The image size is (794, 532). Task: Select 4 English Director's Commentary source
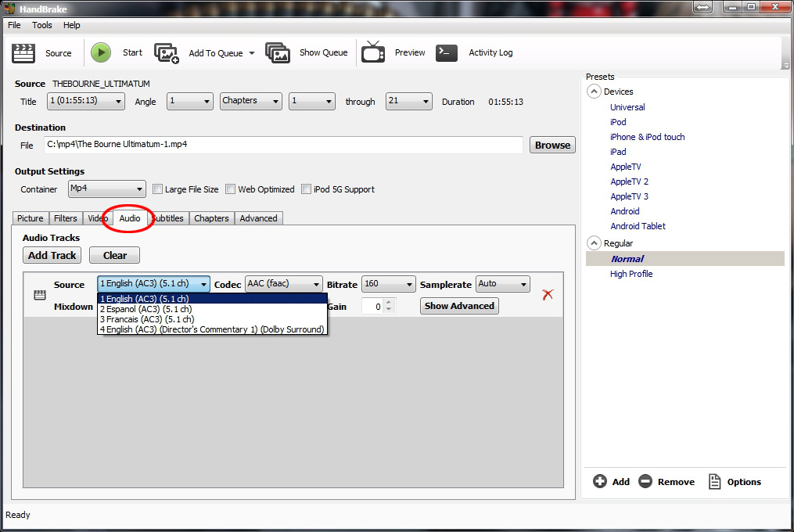coord(212,329)
